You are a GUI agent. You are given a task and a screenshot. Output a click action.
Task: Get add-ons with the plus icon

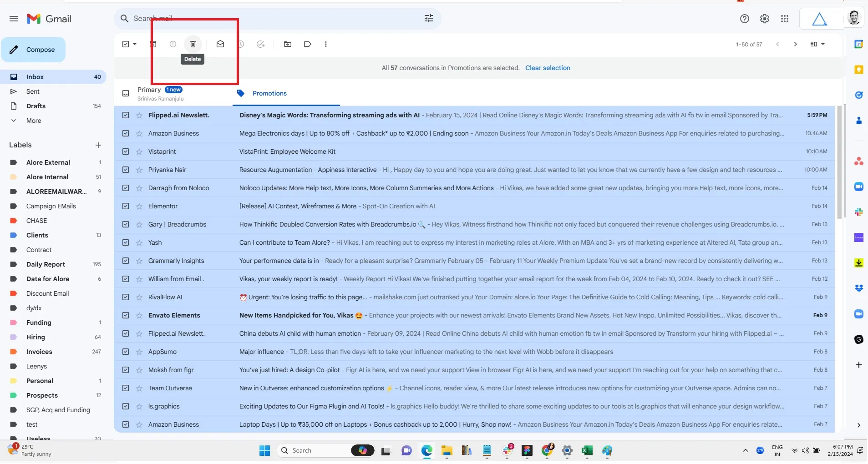859,365
